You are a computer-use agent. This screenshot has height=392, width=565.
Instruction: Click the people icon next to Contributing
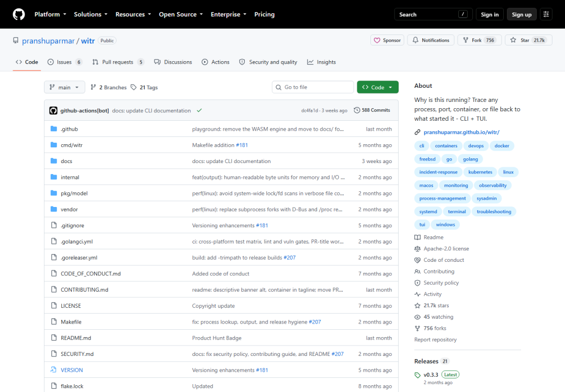(x=417, y=271)
